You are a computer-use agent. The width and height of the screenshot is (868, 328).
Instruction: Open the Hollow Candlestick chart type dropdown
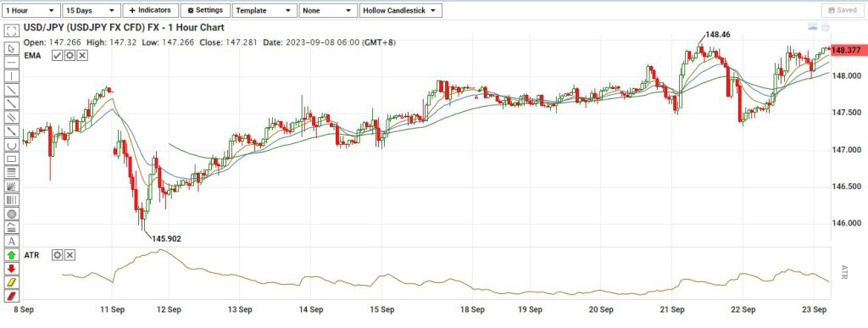(x=401, y=10)
